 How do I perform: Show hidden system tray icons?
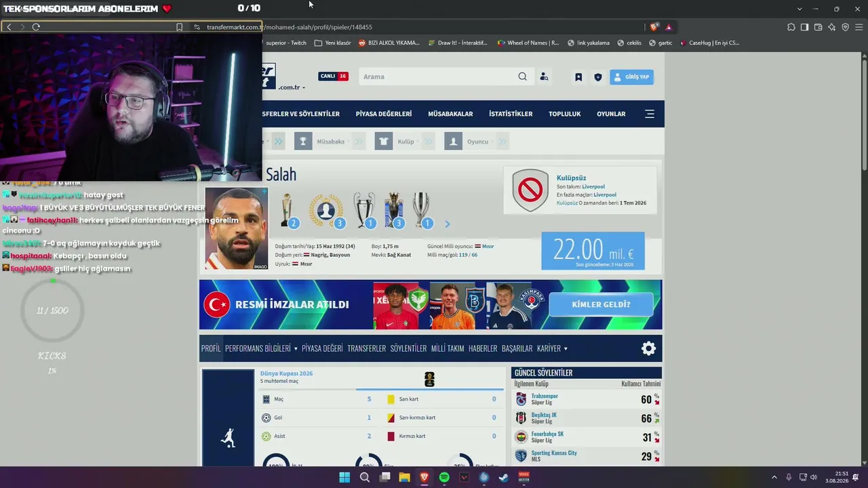[x=774, y=477]
